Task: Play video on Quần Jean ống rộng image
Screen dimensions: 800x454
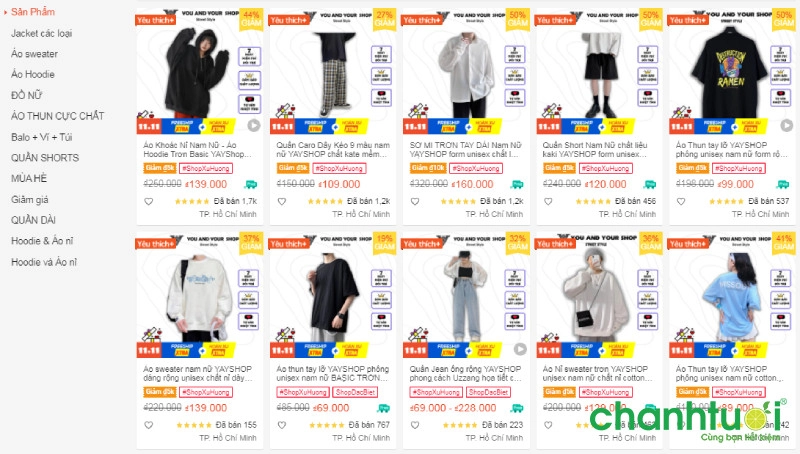Action: (x=520, y=349)
